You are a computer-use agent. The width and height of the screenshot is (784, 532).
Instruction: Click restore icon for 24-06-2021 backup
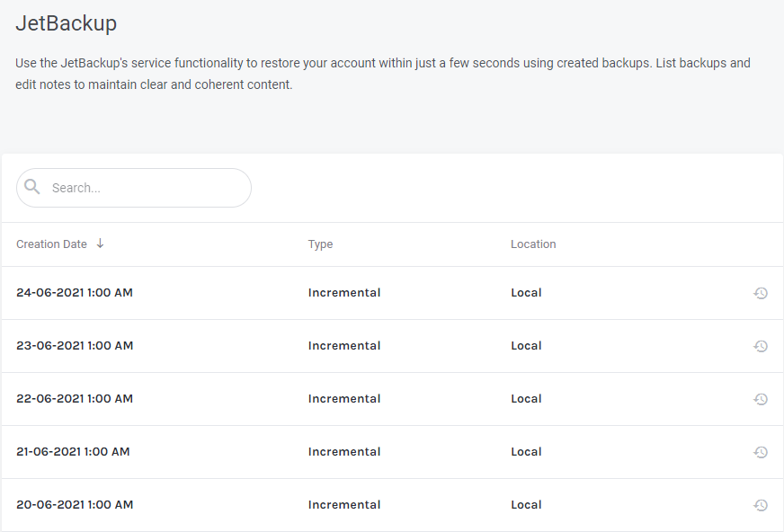[761, 293]
